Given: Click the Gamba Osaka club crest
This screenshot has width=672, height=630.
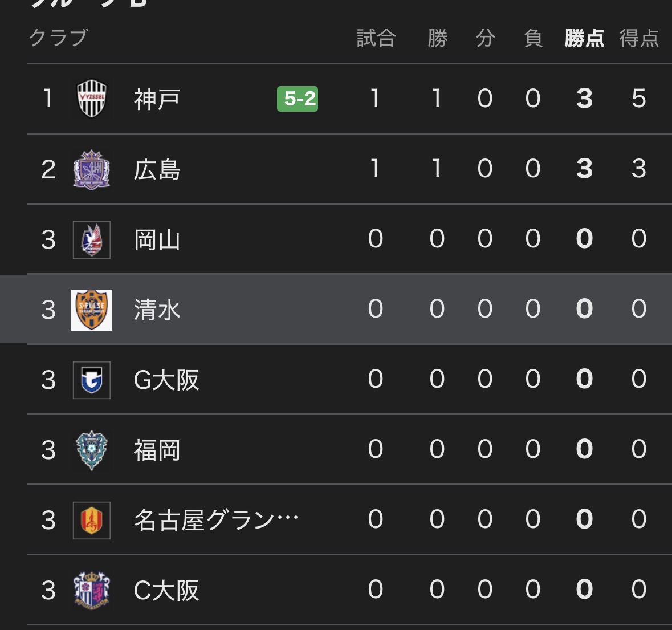Looking at the screenshot, I should [x=92, y=380].
